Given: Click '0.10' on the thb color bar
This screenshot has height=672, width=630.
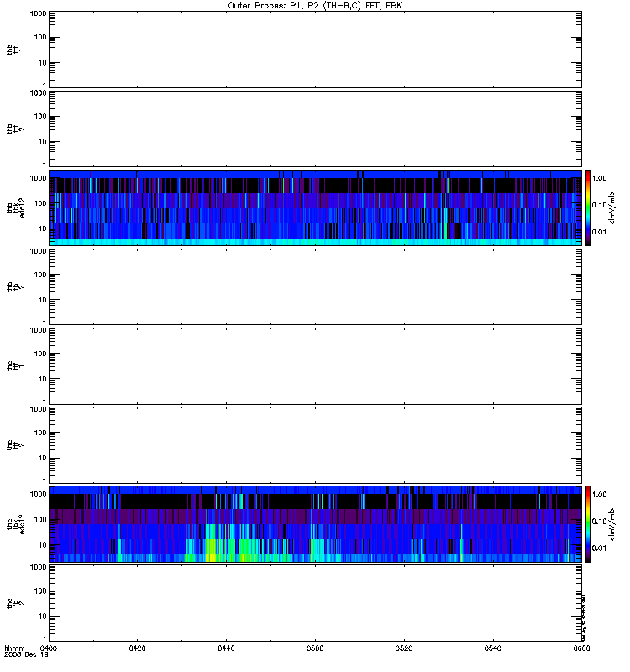Looking at the screenshot, I should pyautogui.click(x=599, y=205).
